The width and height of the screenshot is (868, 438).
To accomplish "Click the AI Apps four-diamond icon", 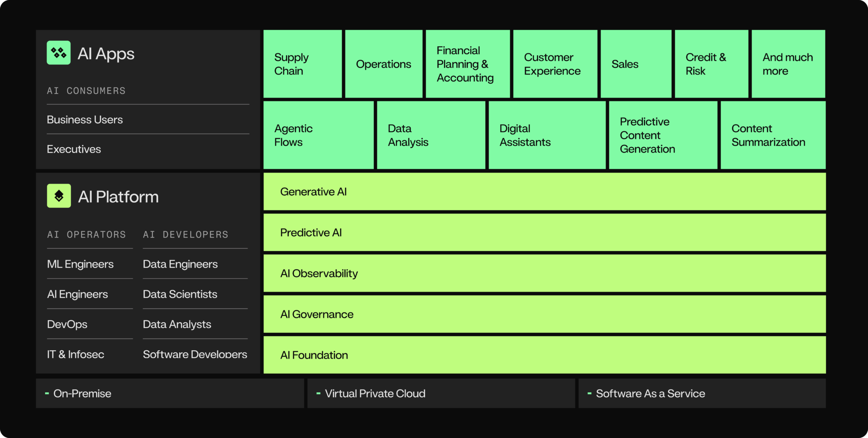I will [58, 53].
